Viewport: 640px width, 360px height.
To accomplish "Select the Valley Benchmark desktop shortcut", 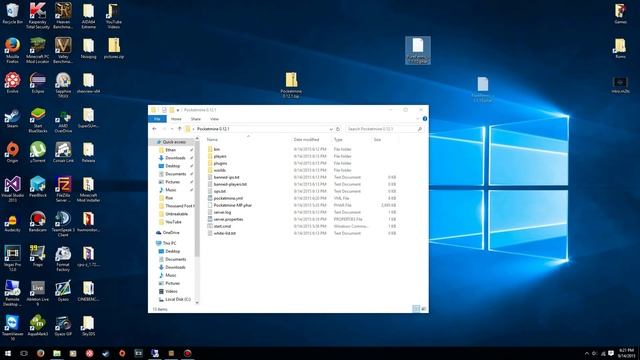I will [63, 50].
